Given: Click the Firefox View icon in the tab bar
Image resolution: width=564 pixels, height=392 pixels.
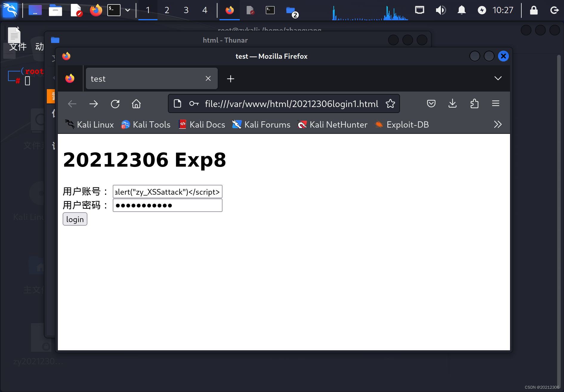Looking at the screenshot, I should (70, 78).
